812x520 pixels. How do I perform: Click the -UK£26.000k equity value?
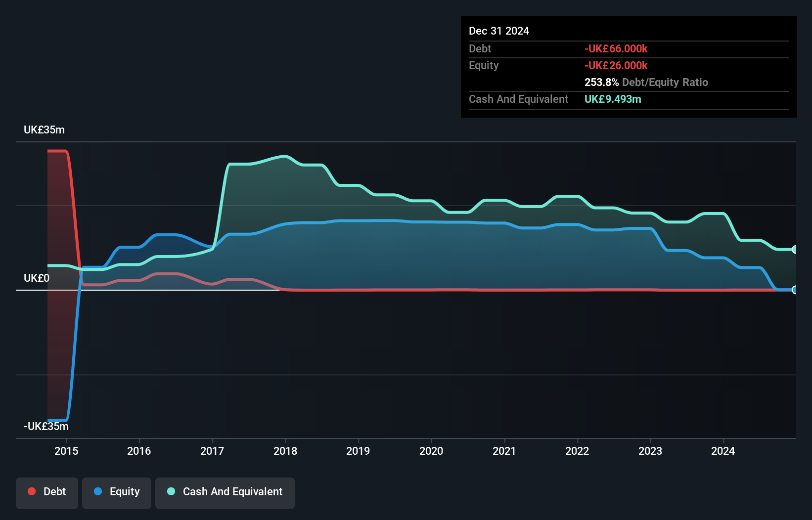(x=616, y=65)
